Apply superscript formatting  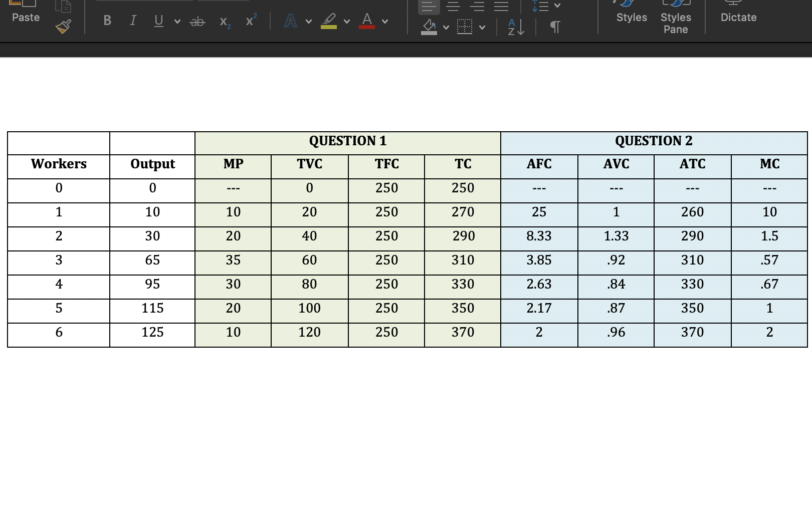[250, 21]
